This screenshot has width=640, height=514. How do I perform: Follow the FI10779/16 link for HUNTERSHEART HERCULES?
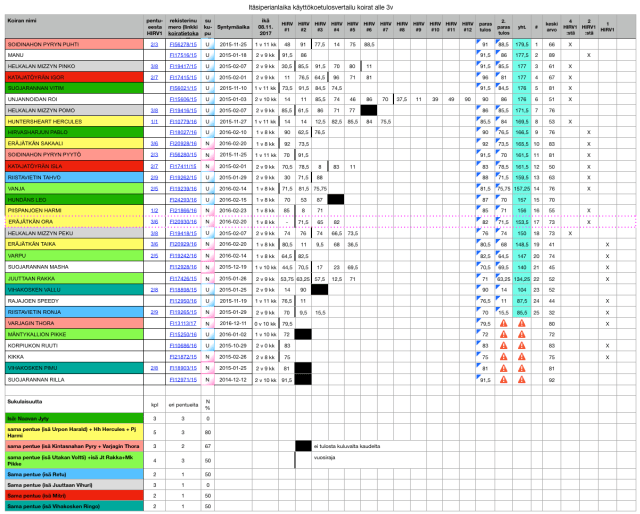[183, 120]
